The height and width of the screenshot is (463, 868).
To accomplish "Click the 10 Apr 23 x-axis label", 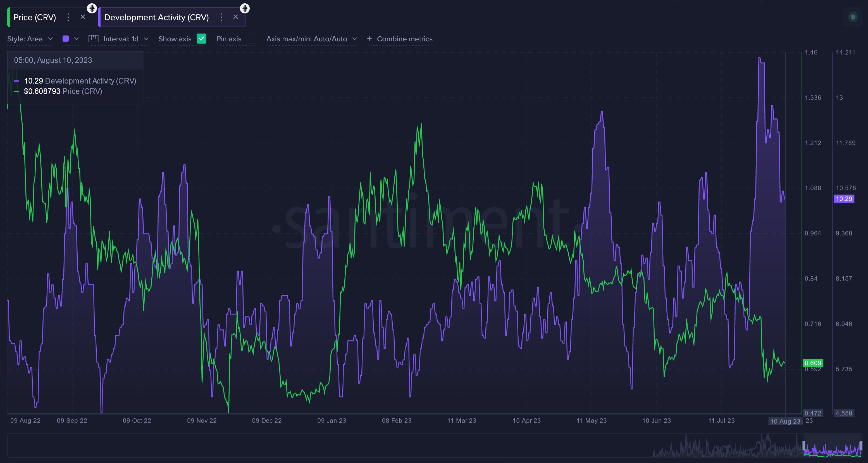I will pos(526,421).
